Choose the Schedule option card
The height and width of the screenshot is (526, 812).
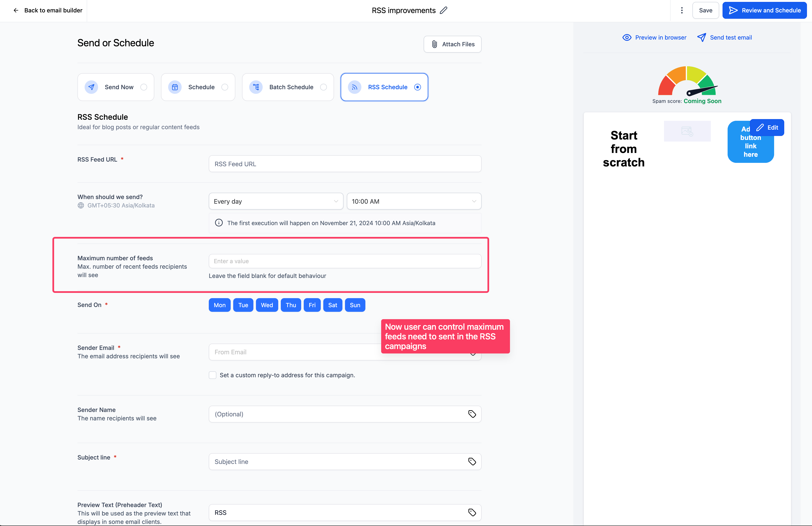click(x=198, y=87)
